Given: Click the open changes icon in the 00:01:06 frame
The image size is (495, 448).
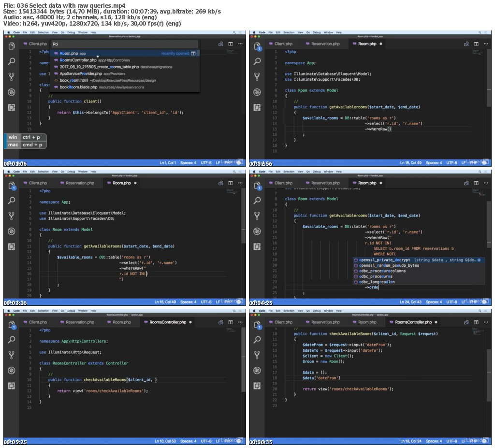Looking at the screenshot, I should pyautogui.click(x=221, y=44).
